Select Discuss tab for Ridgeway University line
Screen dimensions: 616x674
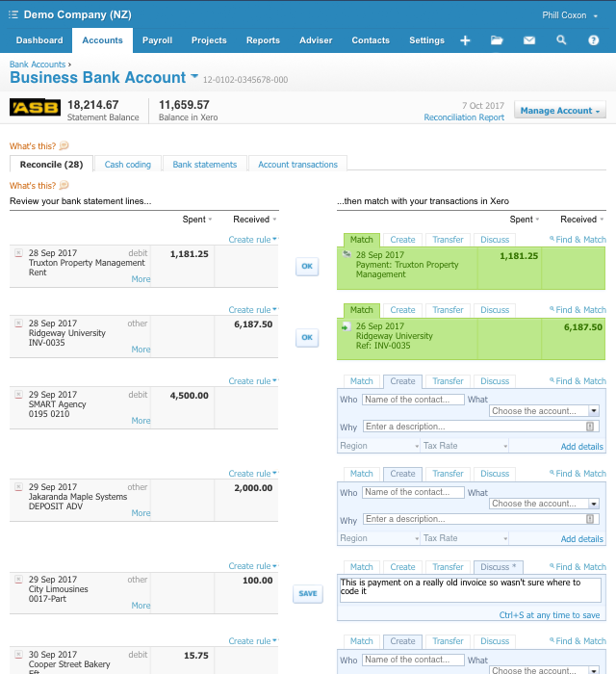coord(495,310)
